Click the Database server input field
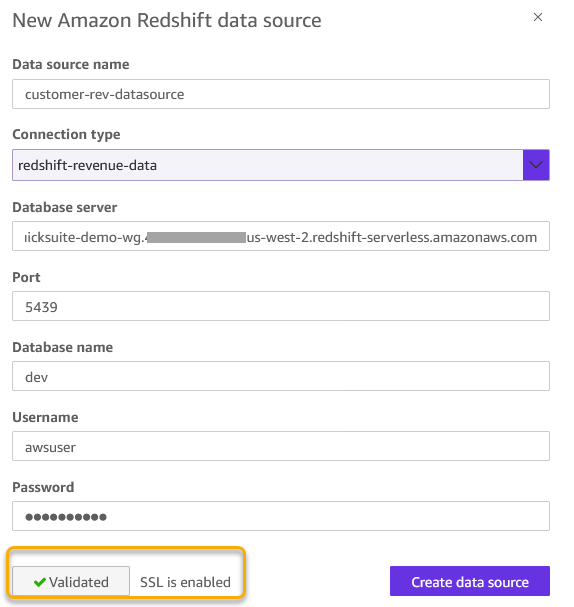This screenshot has width=574, height=607. (x=281, y=236)
